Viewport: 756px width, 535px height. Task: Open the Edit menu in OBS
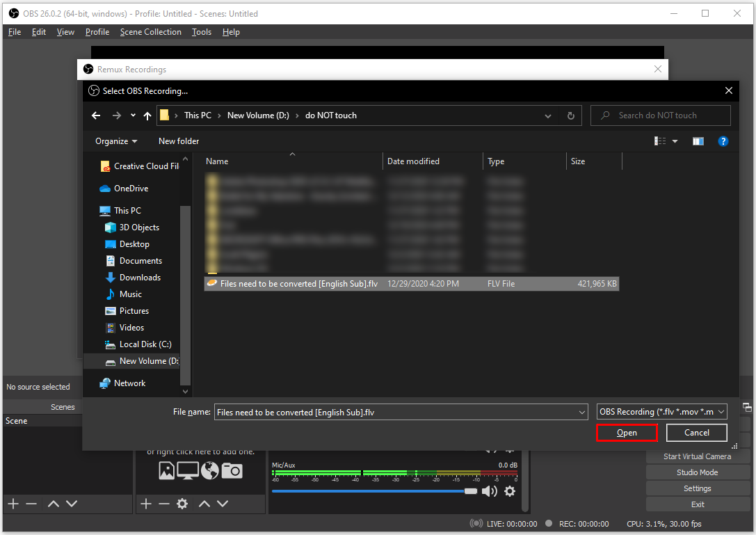coord(38,32)
